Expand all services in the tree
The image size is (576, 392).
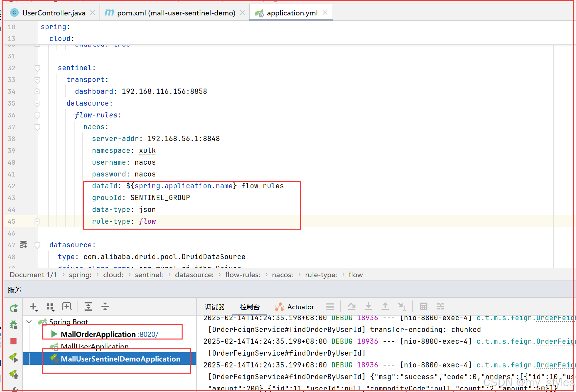point(88,307)
